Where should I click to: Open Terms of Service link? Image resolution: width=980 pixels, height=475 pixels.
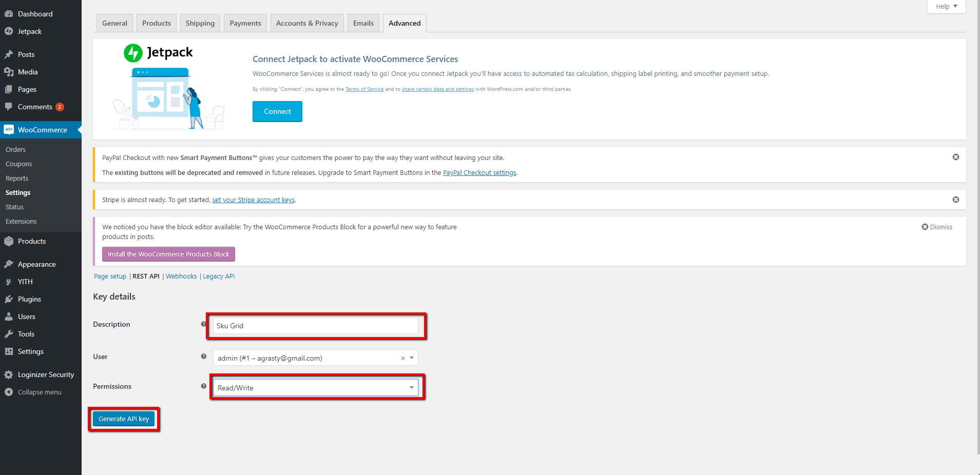coord(364,89)
